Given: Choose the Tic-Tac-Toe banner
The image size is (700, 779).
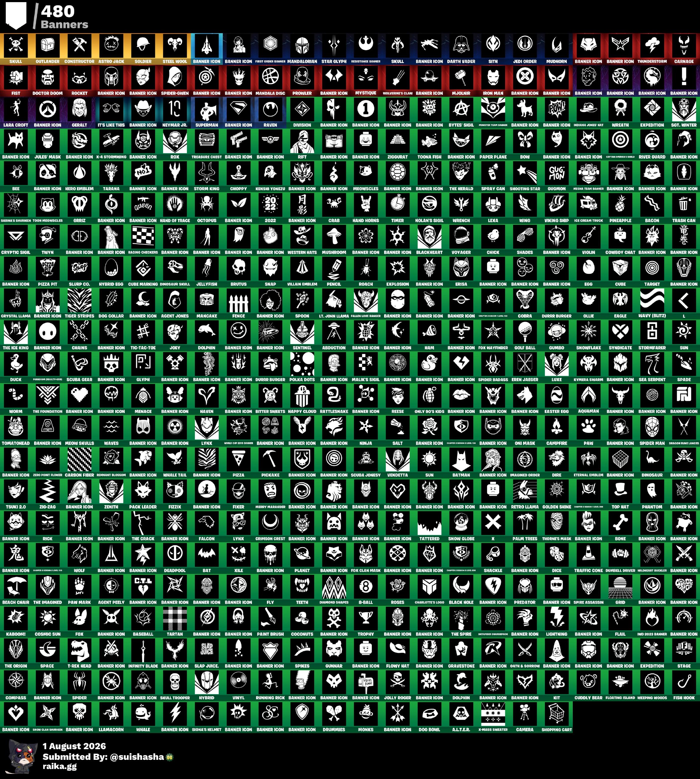Looking at the screenshot, I should click(143, 335).
